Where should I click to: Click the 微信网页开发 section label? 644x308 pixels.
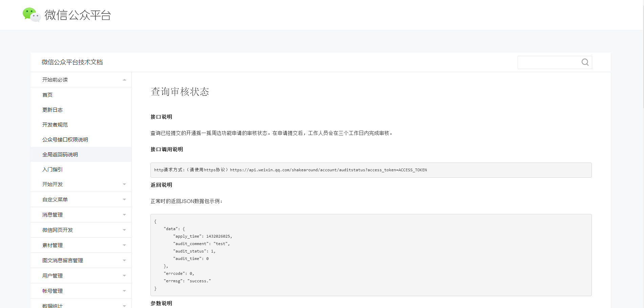pyautogui.click(x=58, y=230)
